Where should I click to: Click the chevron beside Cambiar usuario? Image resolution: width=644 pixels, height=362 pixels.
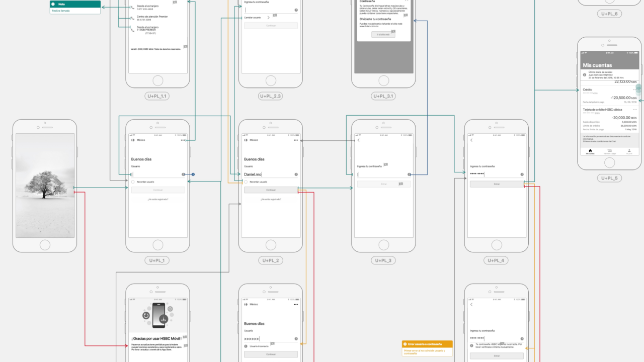point(269,18)
